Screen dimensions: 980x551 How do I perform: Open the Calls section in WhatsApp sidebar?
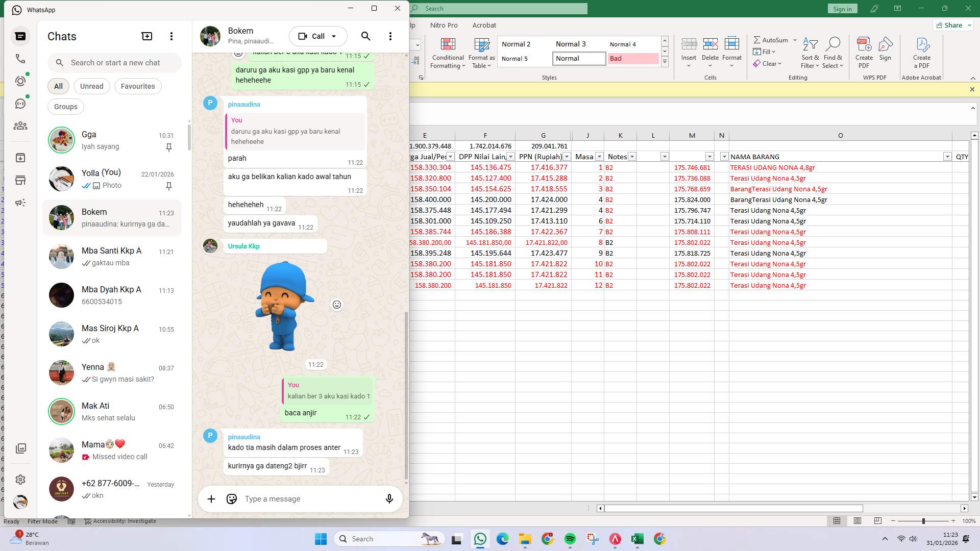click(20, 59)
